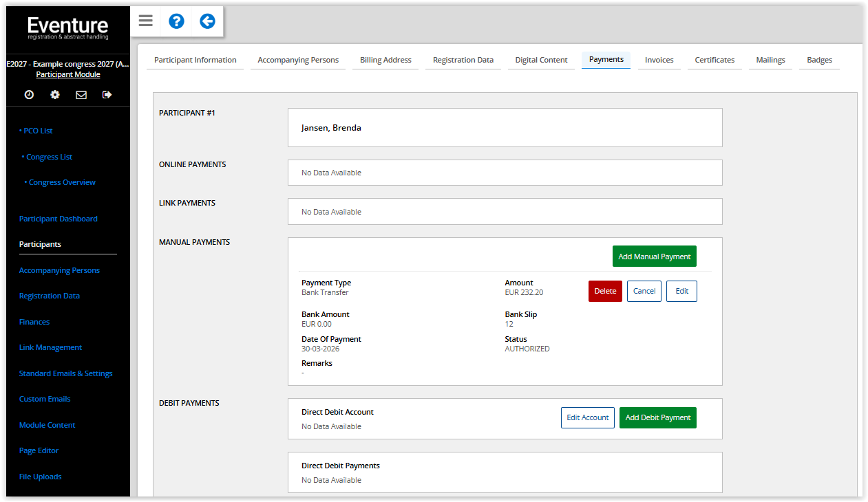Viewport: 868px width, 502px height.
Task: Select the Participant Information tab
Action: (x=195, y=60)
